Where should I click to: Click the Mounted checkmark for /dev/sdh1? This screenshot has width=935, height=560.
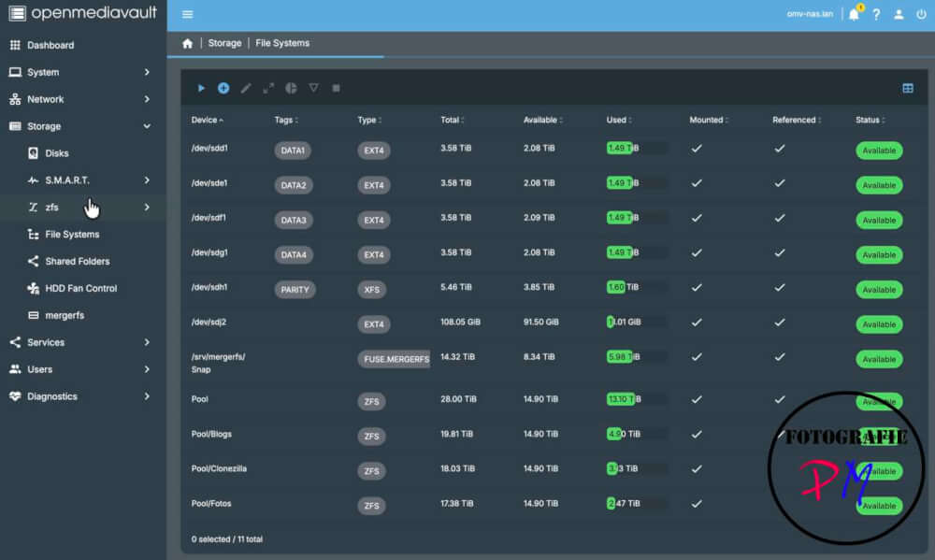coord(697,287)
